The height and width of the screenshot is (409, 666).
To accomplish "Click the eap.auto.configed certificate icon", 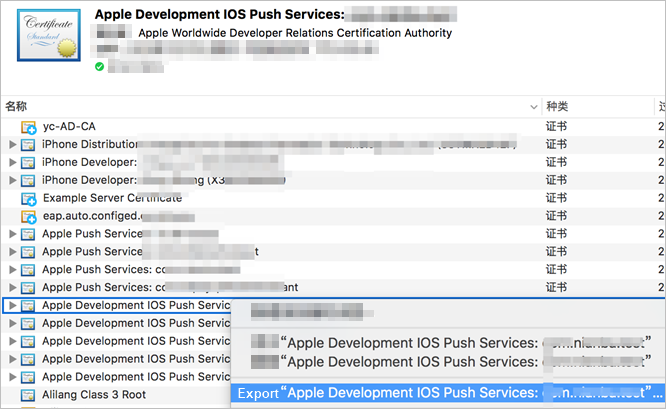I will (x=28, y=217).
